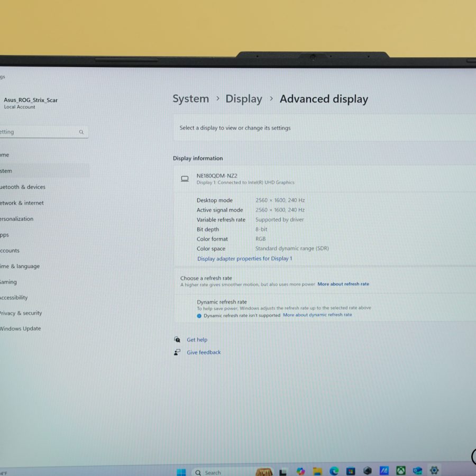
Task: Open Gaming settings in the sidebar
Action: (x=8, y=282)
